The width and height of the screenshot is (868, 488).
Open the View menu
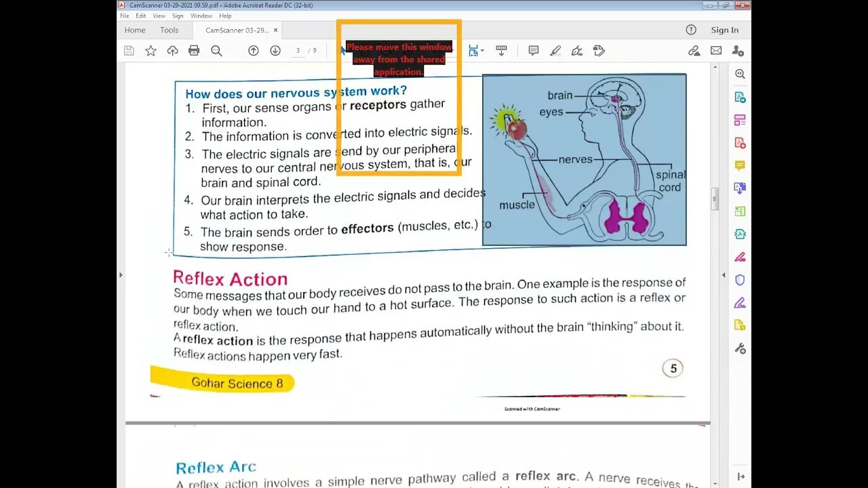pyautogui.click(x=159, y=16)
